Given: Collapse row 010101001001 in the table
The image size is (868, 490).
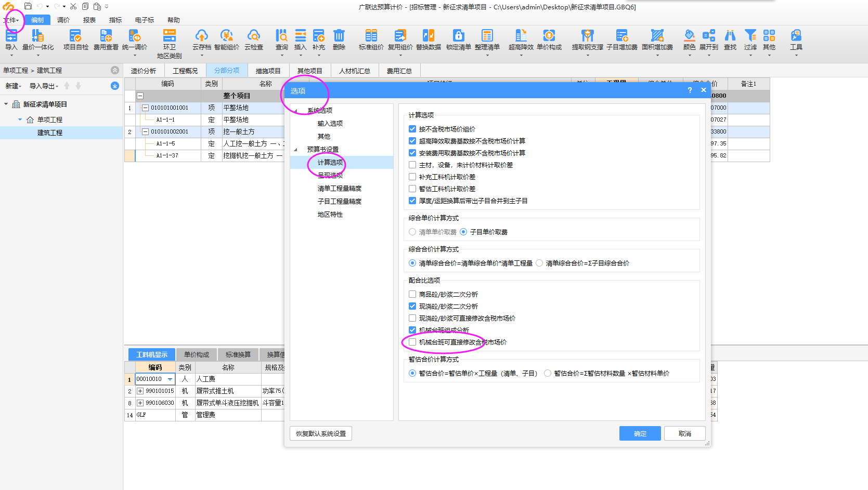Looking at the screenshot, I should [x=146, y=108].
